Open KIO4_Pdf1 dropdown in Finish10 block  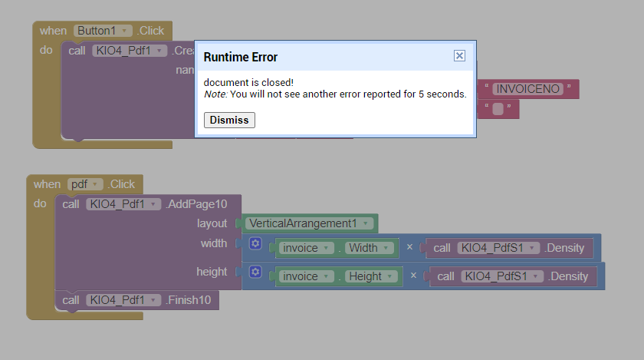pyautogui.click(x=155, y=299)
